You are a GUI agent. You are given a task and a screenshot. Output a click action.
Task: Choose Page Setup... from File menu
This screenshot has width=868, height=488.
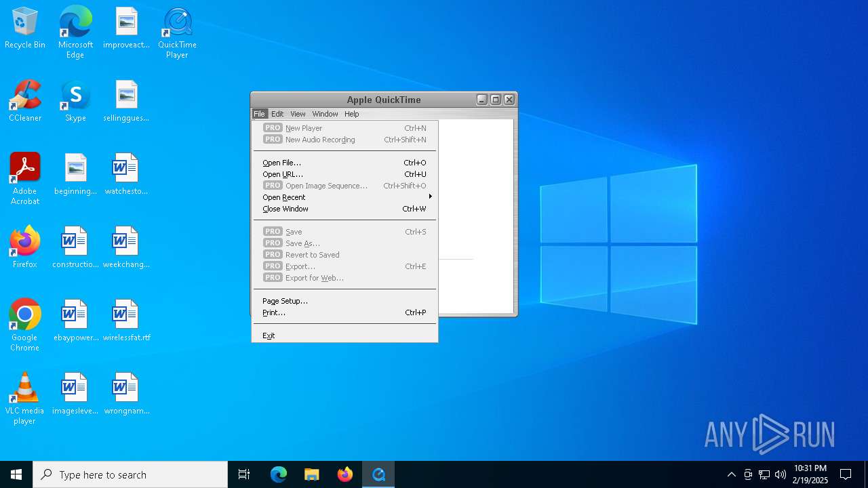(344, 301)
